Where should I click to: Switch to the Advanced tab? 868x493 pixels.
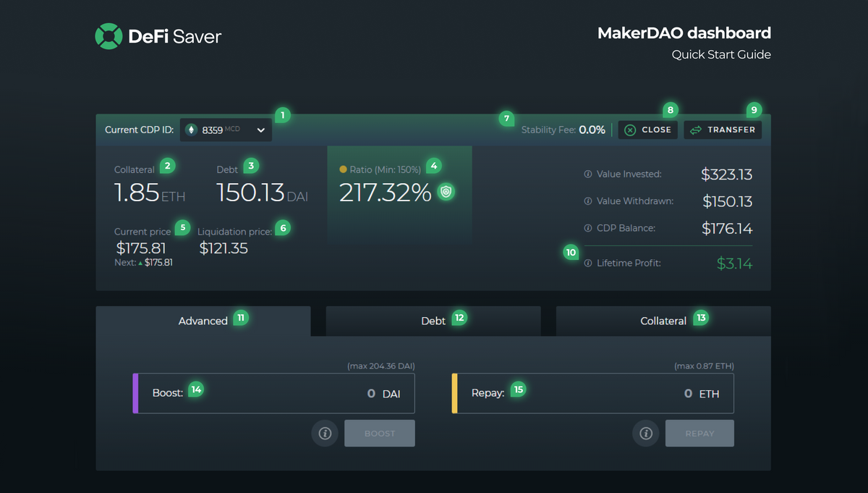(x=203, y=321)
